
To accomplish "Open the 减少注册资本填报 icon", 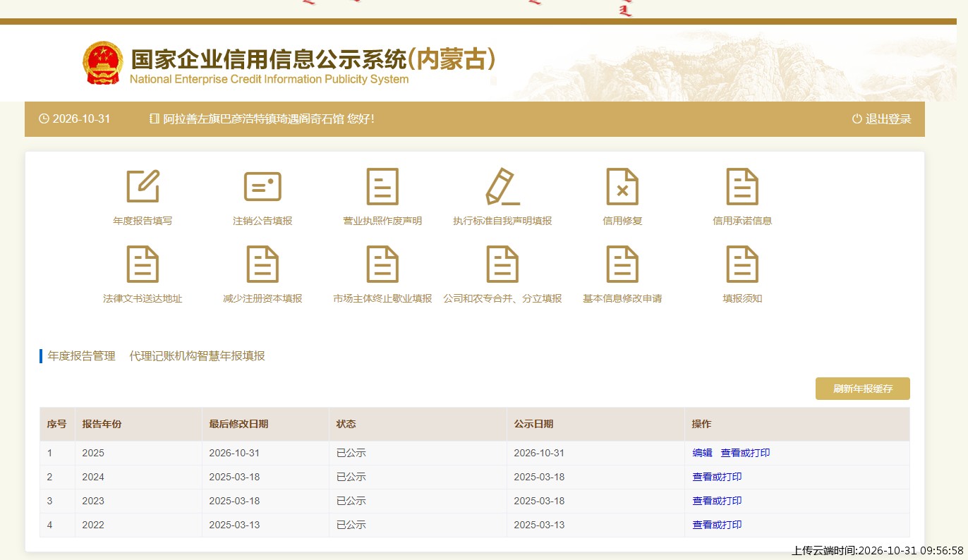I will pos(262,264).
